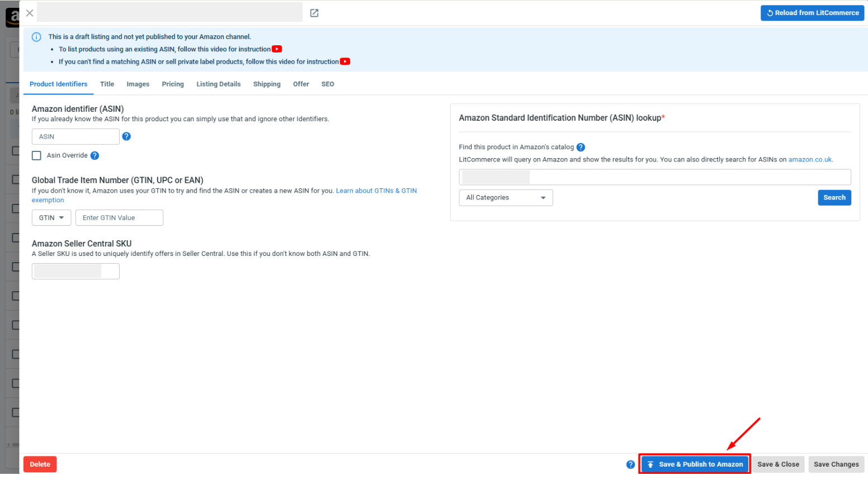Click the Search button for ASIN lookup
Screen dimensions: 868x480
pyautogui.click(x=834, y=198)
